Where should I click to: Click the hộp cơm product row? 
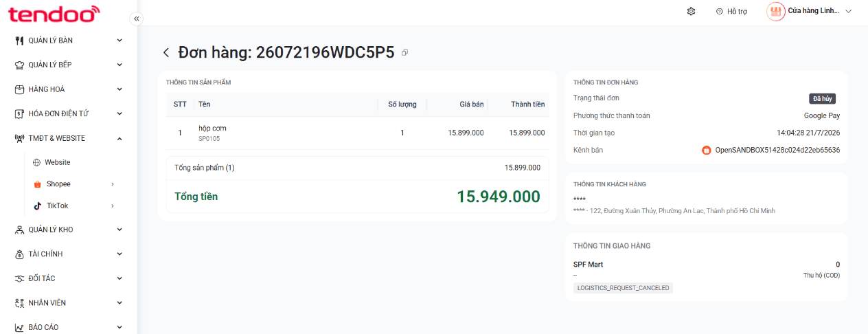[357, 133]
